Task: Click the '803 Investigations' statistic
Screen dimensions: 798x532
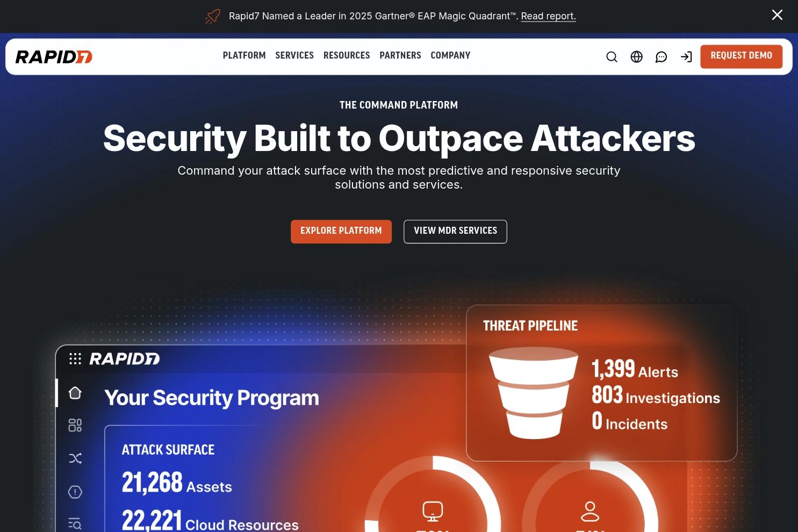Action: pos(656,396)
